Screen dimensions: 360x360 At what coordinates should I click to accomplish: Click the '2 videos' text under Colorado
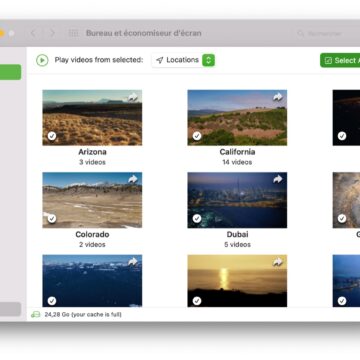pos(92,245)
